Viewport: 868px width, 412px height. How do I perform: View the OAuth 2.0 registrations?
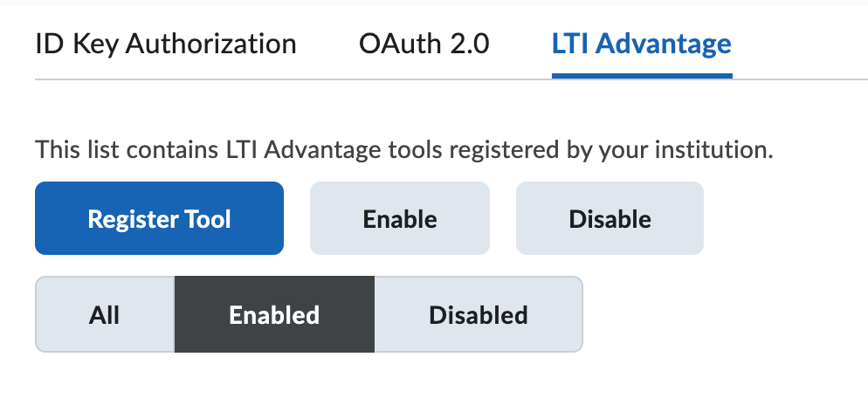424,44
